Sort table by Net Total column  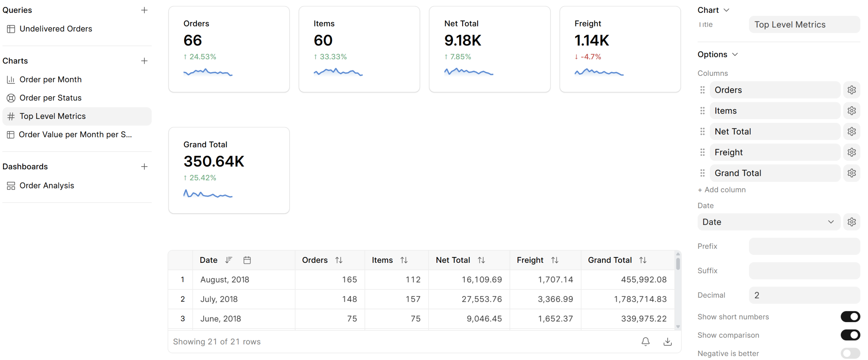point(481,260)
